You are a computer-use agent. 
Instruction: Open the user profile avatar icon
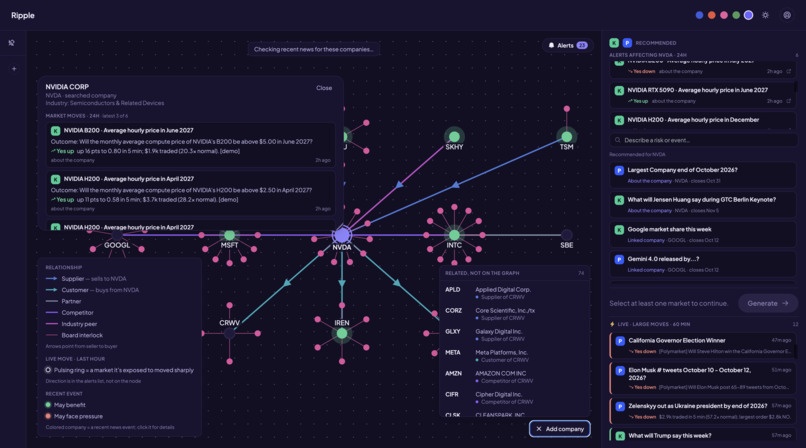point(787,15)
